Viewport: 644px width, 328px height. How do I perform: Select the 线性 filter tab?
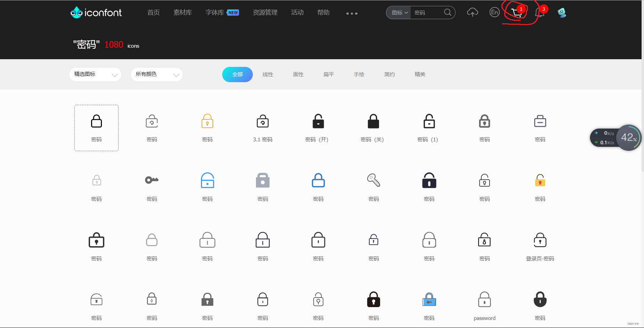pos(268,75)
